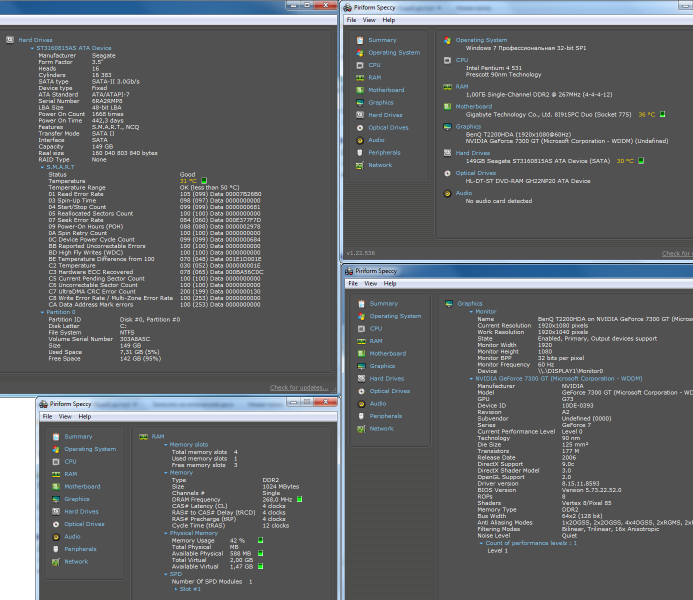The height and width of the screenshot is (600, 693).
Task: Select Audio sidebar icon in Graphics-details window
Action: point(361,404)
